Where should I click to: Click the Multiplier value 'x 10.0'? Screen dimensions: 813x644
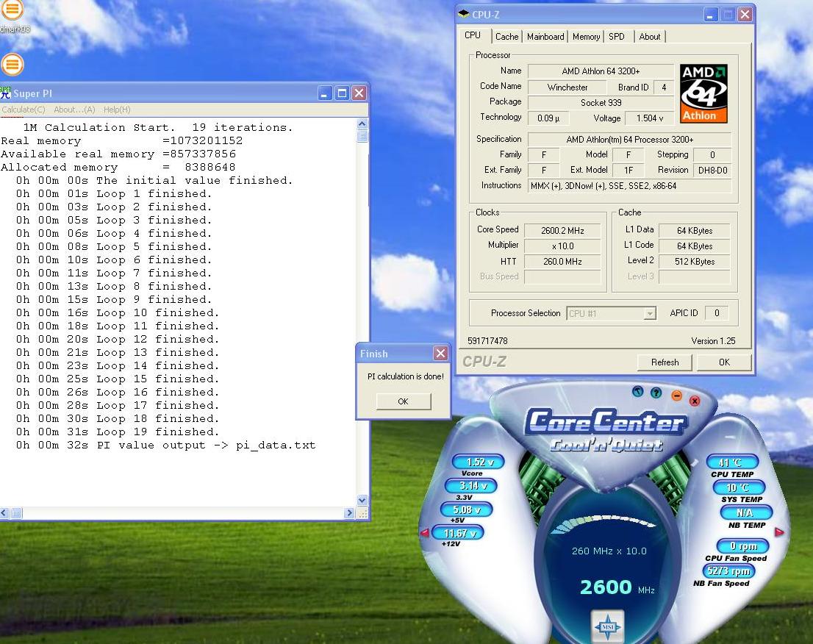click(562, 246)
